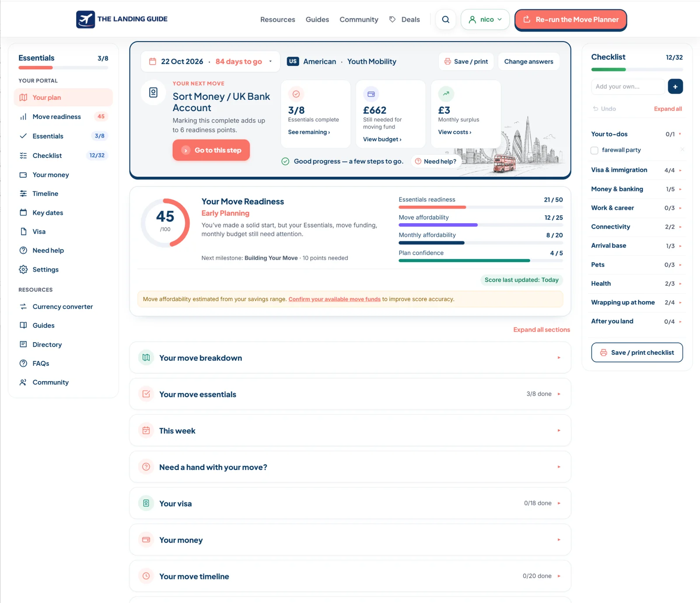
Task: Select Timeline in the portal sidebar
Action: (63, 193)
